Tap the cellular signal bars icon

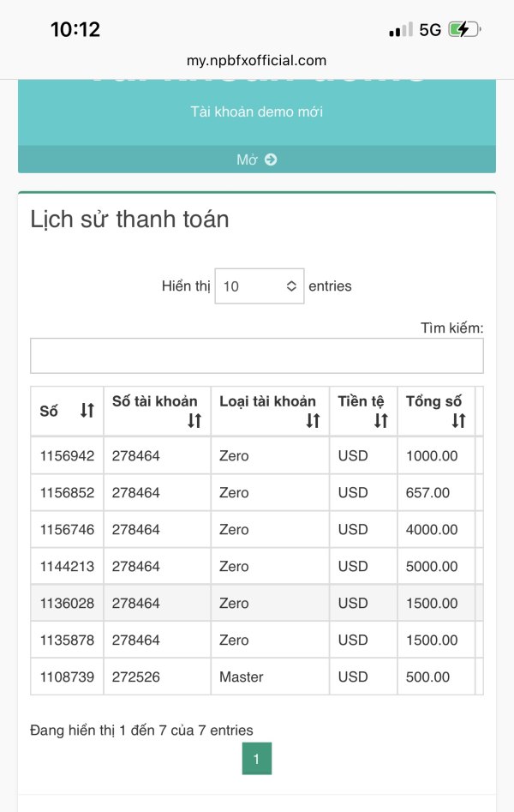click(x=400, y=30)
